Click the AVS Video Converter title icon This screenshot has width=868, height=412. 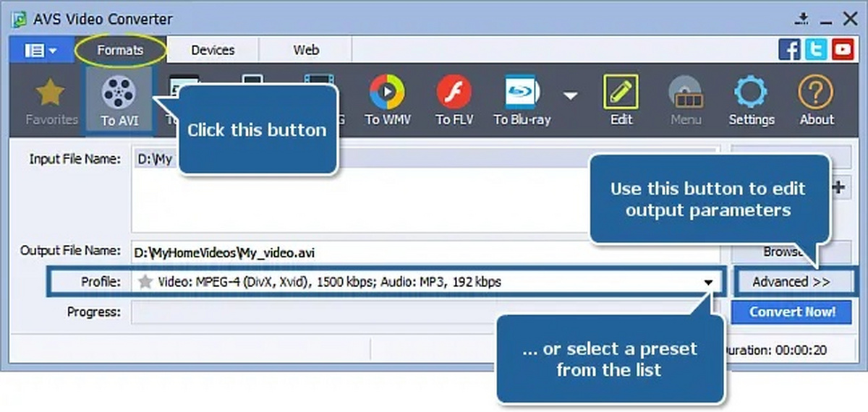(x=20, y=19)
